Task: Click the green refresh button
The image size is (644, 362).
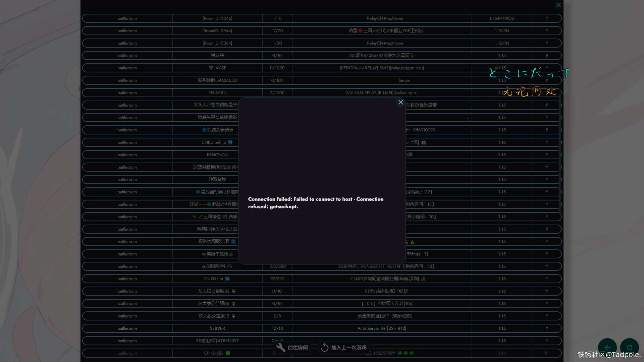Action: pyautogui.click(x=629, y=347)
